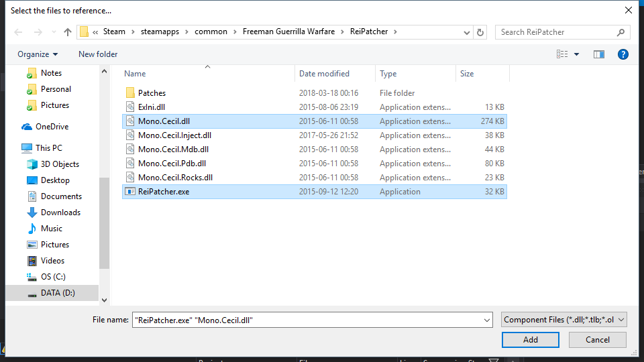The image size is (644, 362).
Task: Click the search magnifier icon
Action: (621, 32)
